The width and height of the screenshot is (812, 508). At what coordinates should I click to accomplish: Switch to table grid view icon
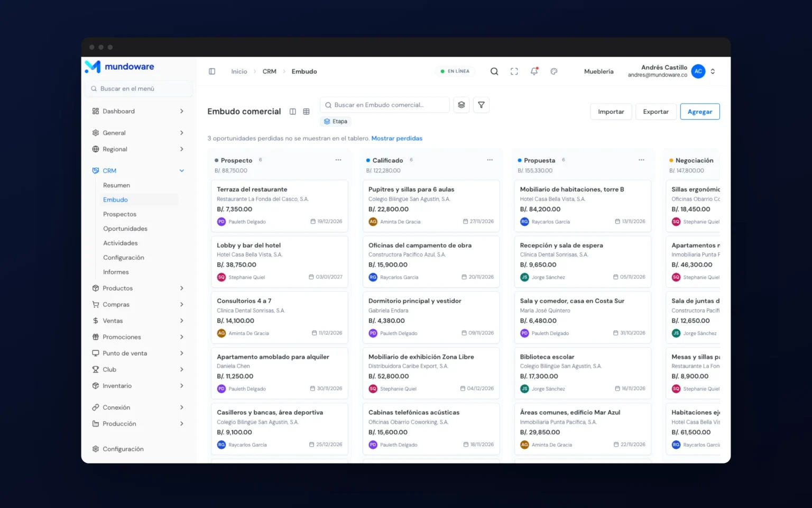point(307,112)
